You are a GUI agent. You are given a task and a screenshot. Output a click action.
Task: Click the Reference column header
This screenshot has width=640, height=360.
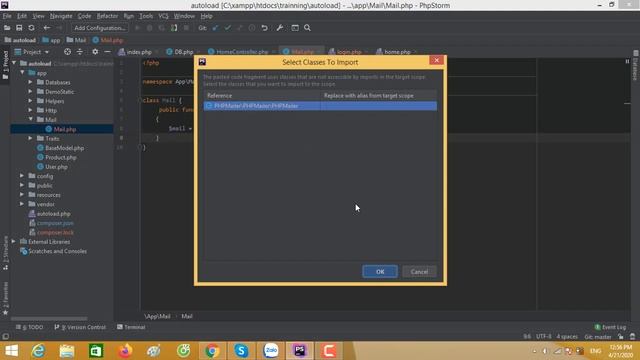pyautogui.click(x=262, y=96)
